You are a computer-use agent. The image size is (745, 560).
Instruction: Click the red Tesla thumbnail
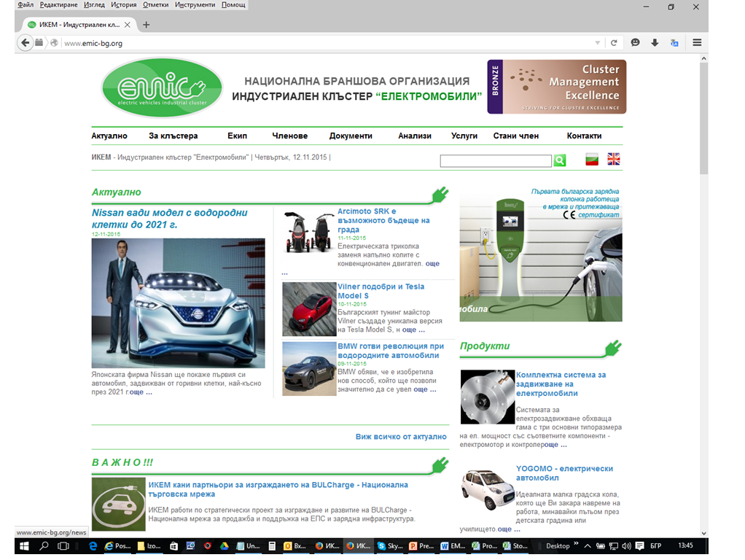pos(309,309)
